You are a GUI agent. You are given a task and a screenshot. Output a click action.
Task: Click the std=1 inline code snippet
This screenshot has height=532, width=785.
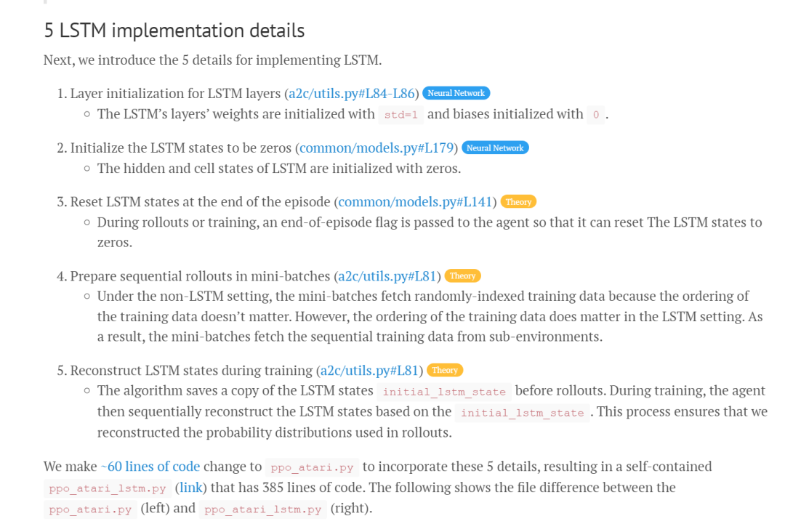tap(400, 115)
